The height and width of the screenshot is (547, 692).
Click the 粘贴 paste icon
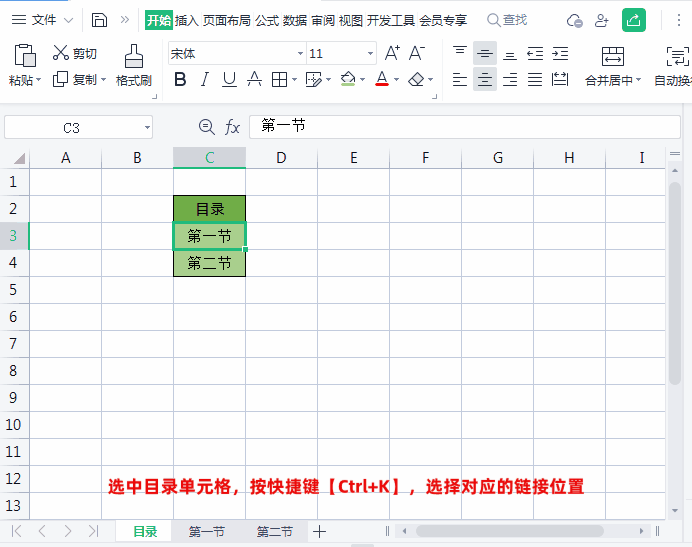click(25, 56)
